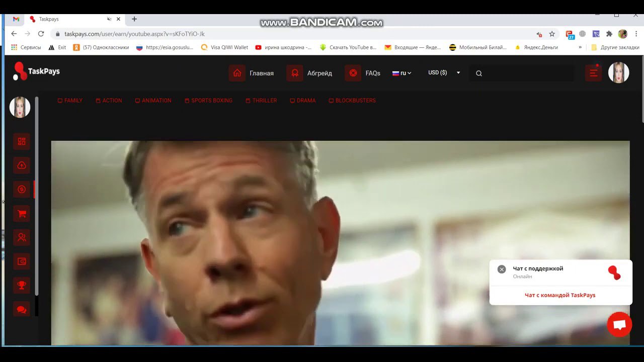The image size is (644, 362).
Task: Bookmark this page with the star
Action: click(x=552, y=34)
